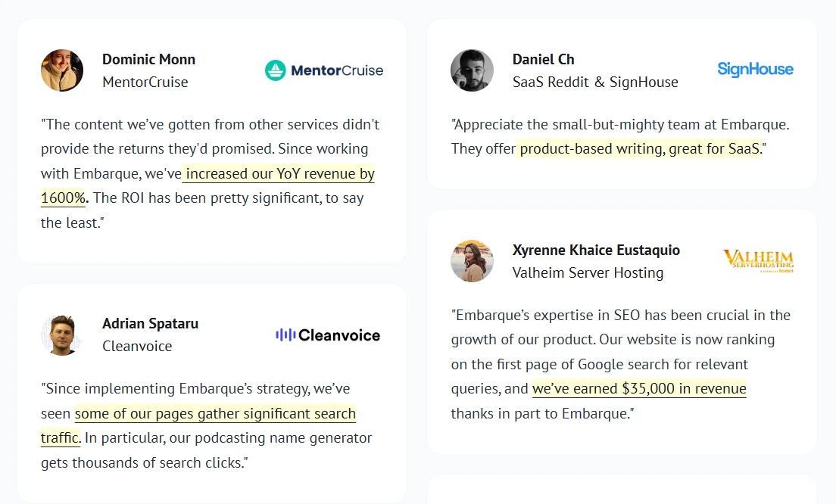Click the Cleanvoice logo

[x=328, y=335]
